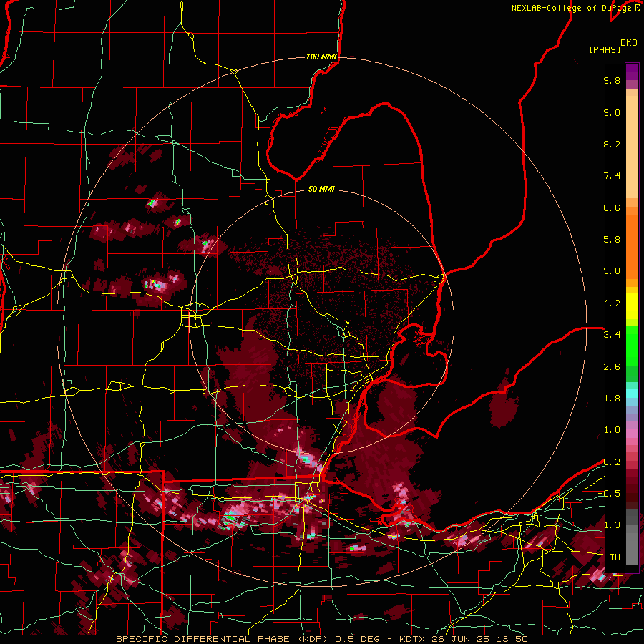This screenshot has height=644, width=644.
Task: Click the 5.8 scale value
Action: [612, 240]
